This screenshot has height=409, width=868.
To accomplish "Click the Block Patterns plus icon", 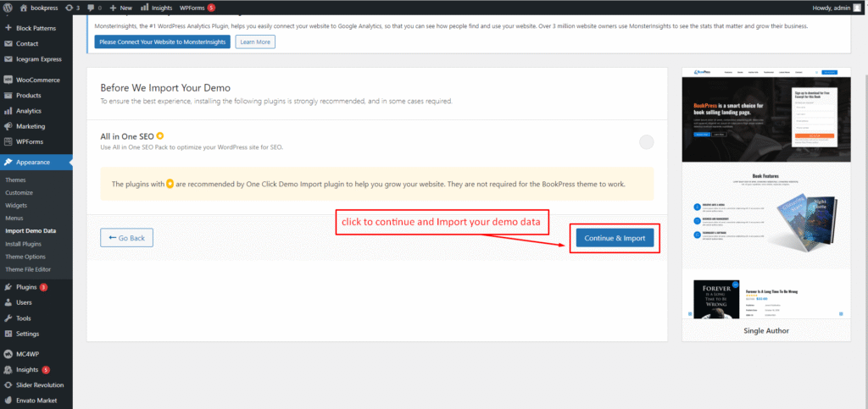I will click(x=8, y=28).
